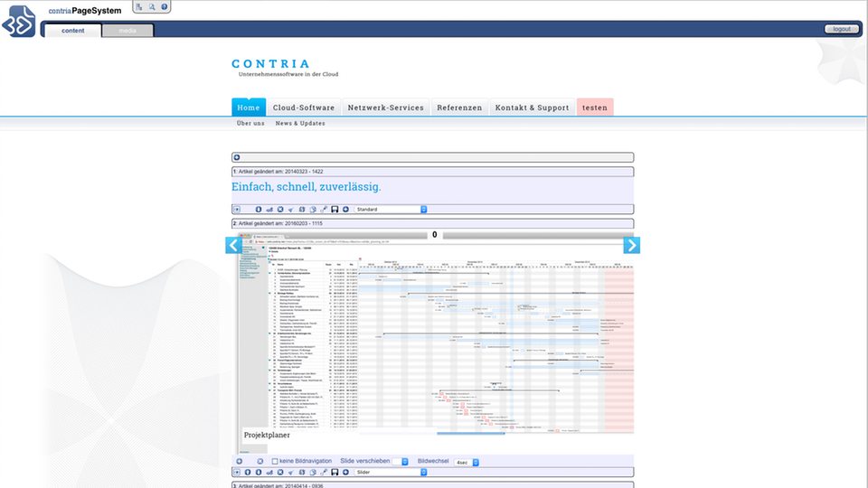This screenshot has height=488, width=868.
Task: Remove the slide using the circled X icon
Action: coord(260,462)
